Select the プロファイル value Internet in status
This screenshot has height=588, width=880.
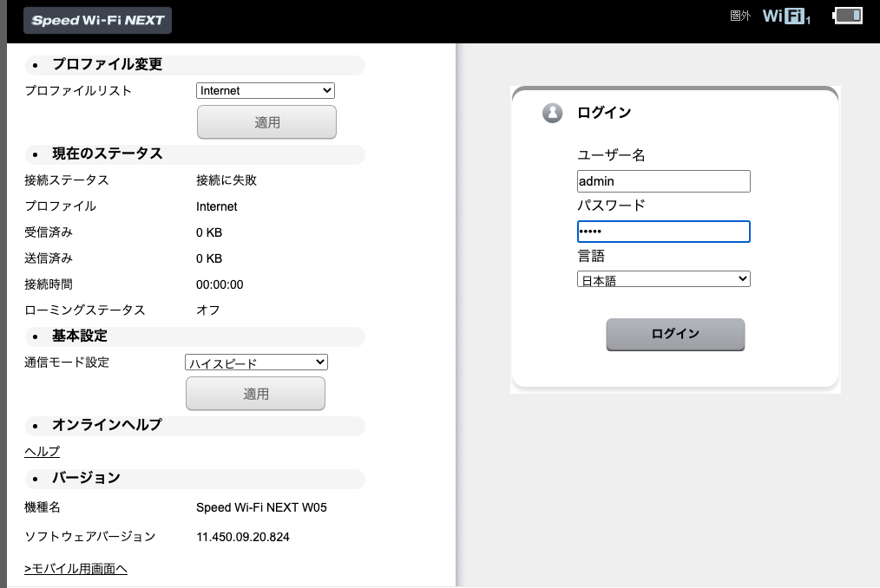217,206
